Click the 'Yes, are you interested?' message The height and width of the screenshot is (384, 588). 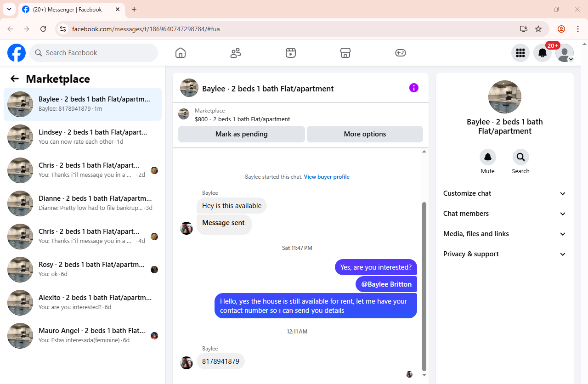click(x=376, y=267)
